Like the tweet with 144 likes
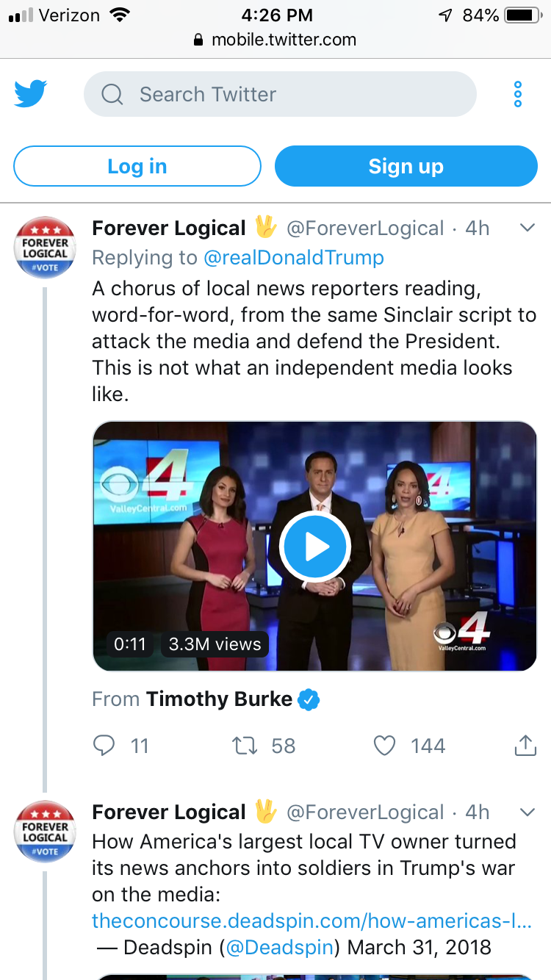Image resolution: width=551 pixels, height=980 pixels. pos(385,746)
